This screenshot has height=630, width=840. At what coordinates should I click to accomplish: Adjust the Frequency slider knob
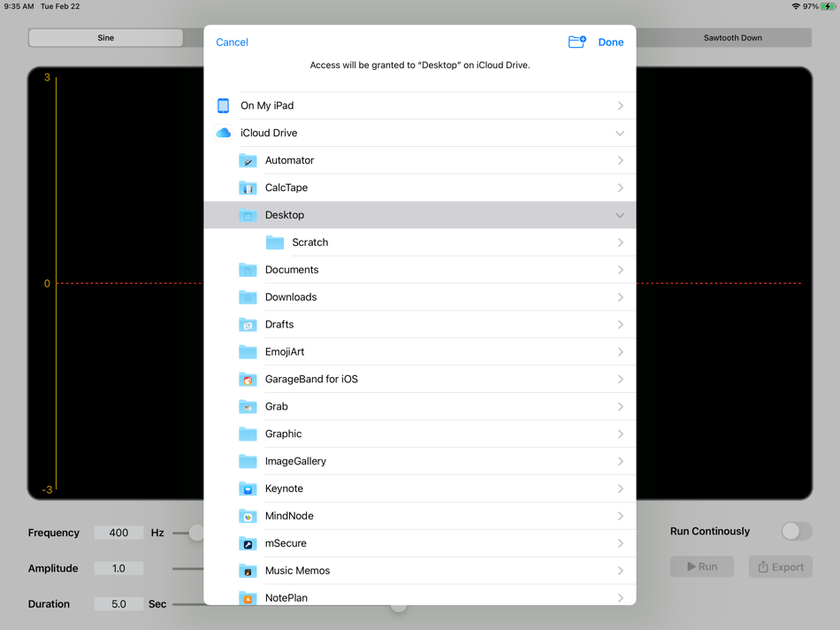pyautogui.click(x=196, y=533)
